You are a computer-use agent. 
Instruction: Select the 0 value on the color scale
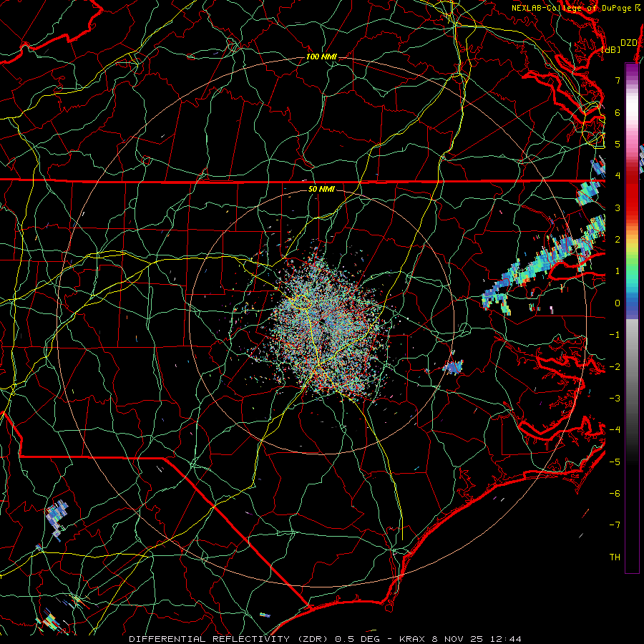coord(618,303)
